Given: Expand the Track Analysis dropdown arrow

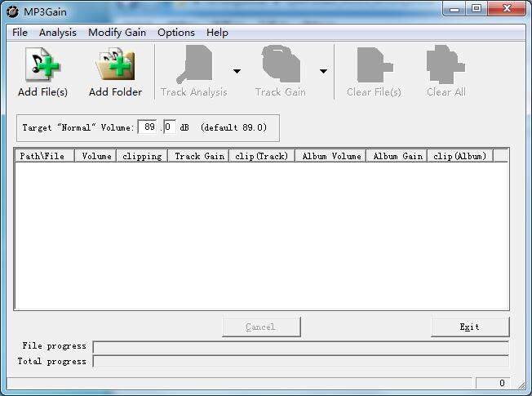Looking at the screenshot, I should [237, 71].
